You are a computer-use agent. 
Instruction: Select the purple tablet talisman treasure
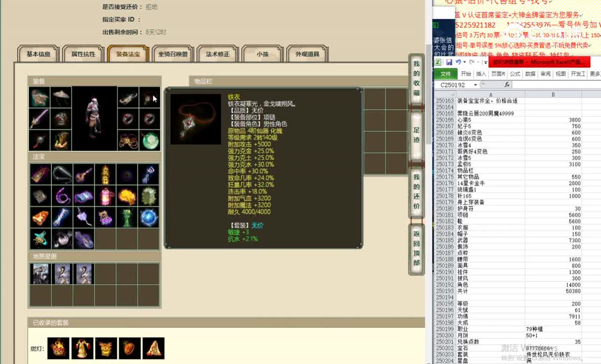tap(40, 174)
